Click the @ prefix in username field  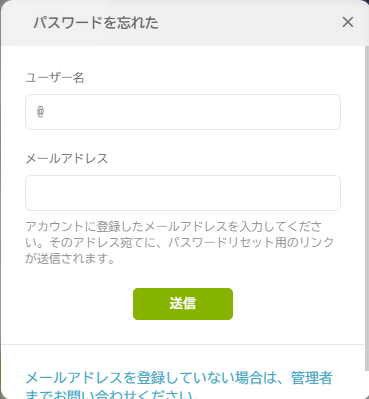(40, 112)
